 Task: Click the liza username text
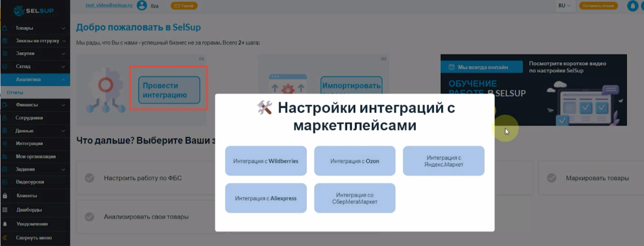click(x=154, y=6)
